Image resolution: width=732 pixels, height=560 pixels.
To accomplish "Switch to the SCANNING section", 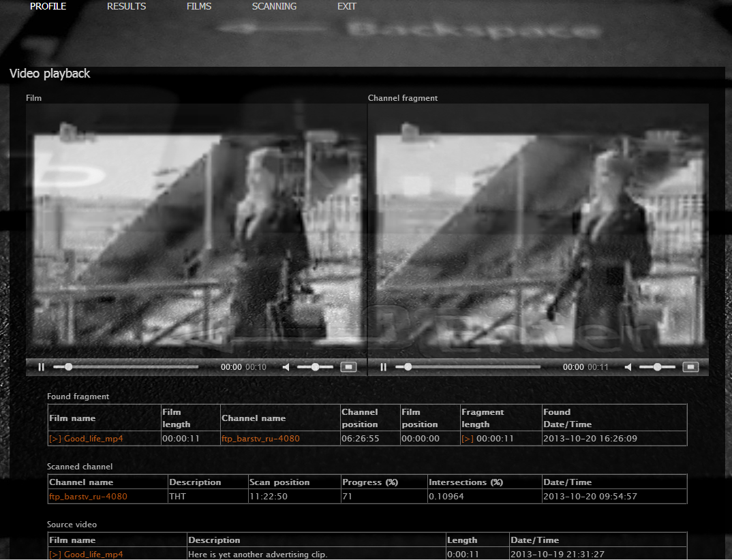I will 274,7.
